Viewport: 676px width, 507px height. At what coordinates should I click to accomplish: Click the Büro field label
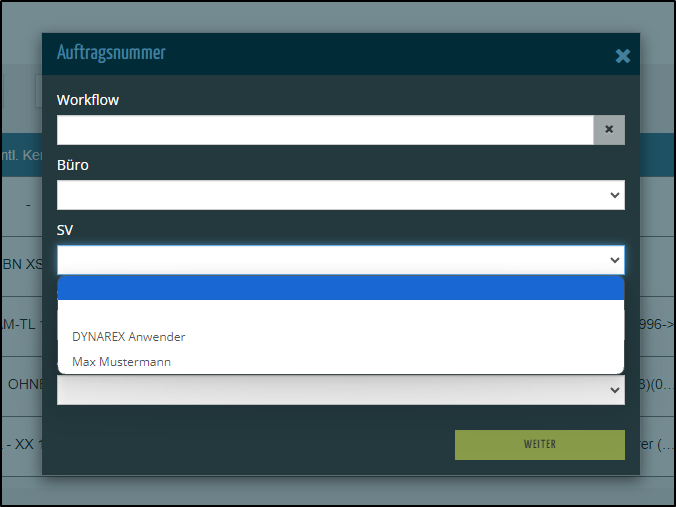point(73,165)
